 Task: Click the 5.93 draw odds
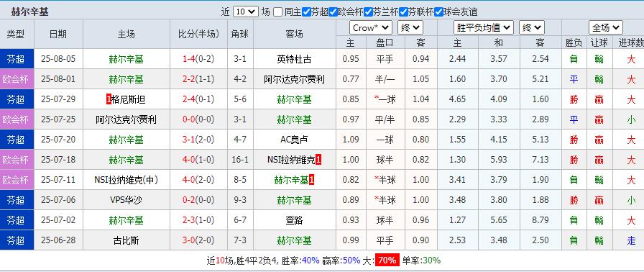tap(499, 160)
